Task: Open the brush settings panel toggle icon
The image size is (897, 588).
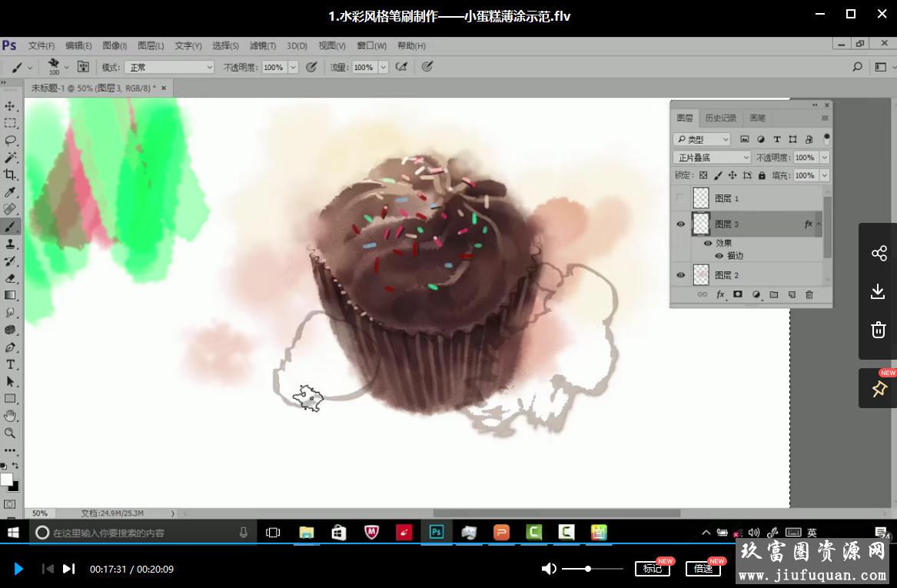Action: tap(83, 67)
